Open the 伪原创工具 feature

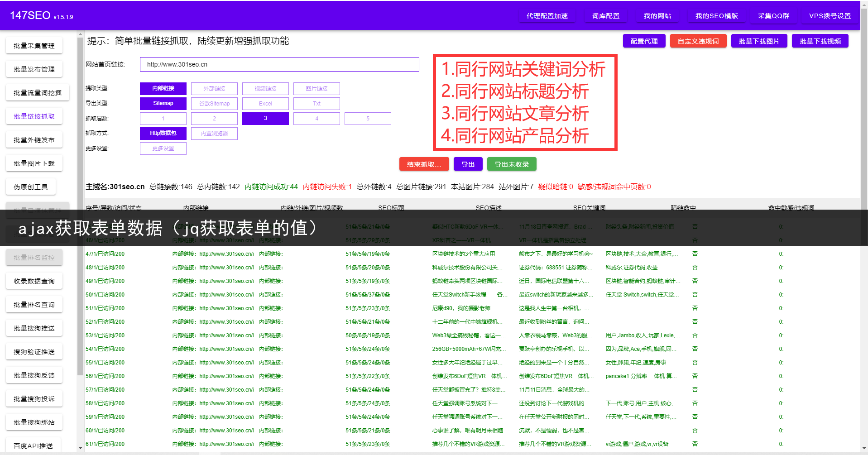pos(30,187)
